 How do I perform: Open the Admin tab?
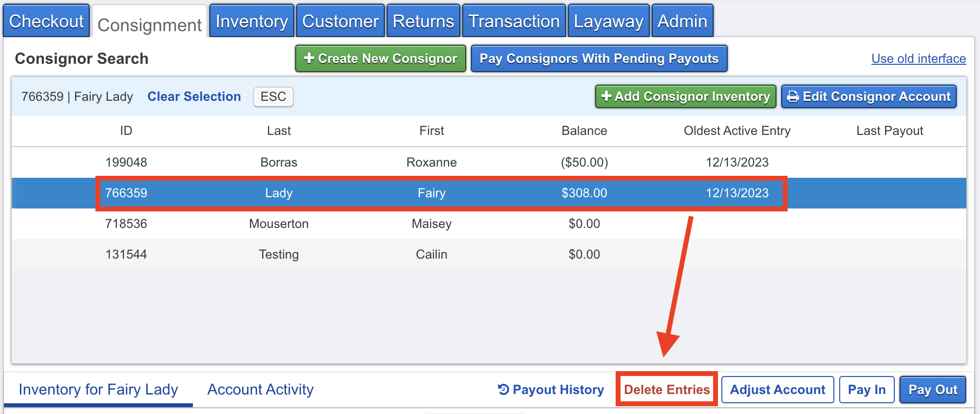682,21
